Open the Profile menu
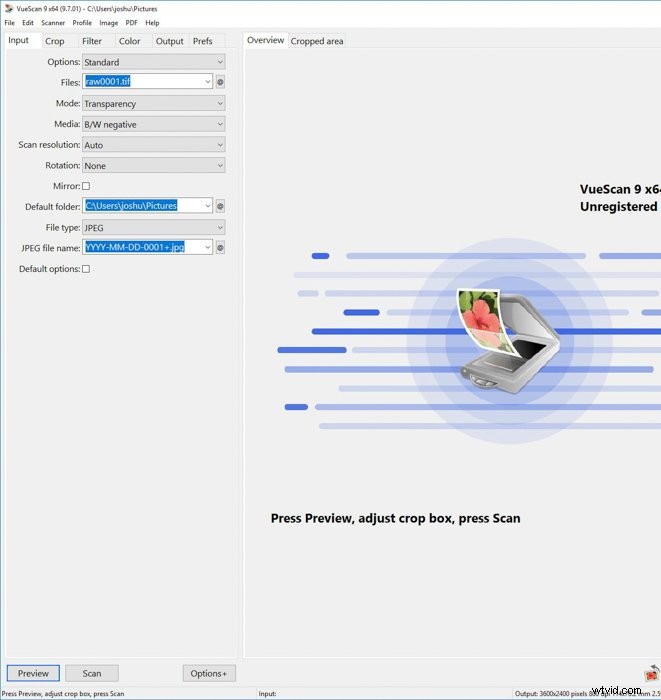661x700 pixels. tap(82, 23)
